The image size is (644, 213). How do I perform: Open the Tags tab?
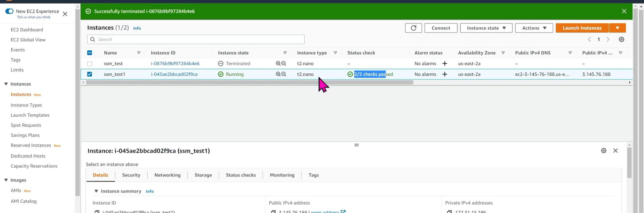[314, 175]
